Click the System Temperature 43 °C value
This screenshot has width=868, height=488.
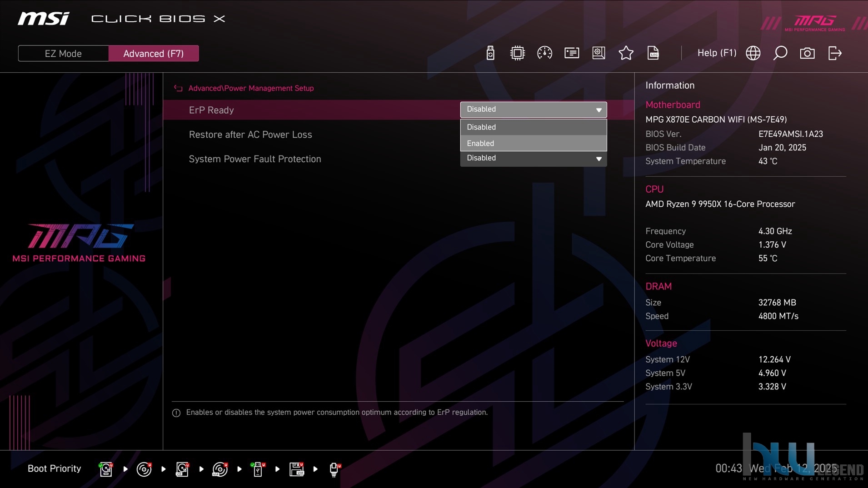(x=768, y=161)
